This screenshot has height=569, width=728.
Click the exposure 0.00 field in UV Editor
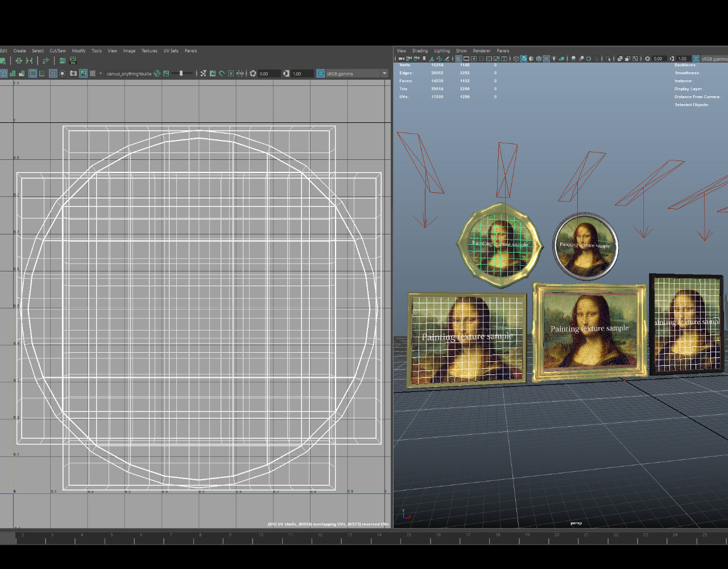(269, 73)
